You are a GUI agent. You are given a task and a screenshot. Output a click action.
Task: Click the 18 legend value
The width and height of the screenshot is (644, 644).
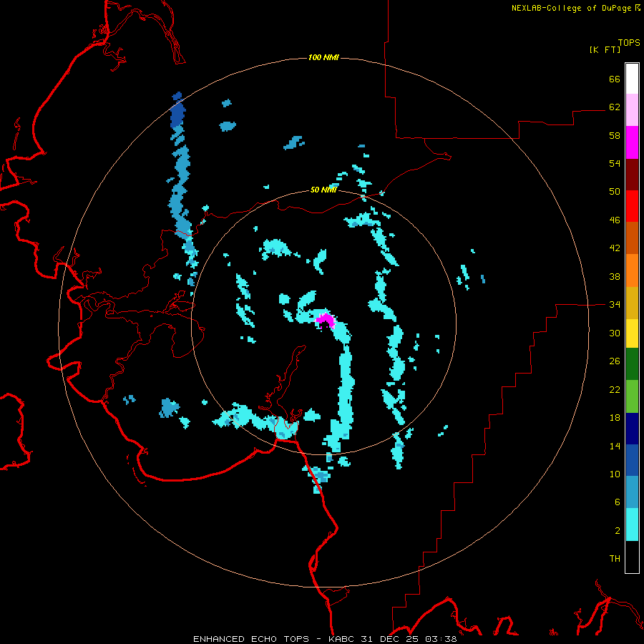pyautogui.click(x=615, y=418)
